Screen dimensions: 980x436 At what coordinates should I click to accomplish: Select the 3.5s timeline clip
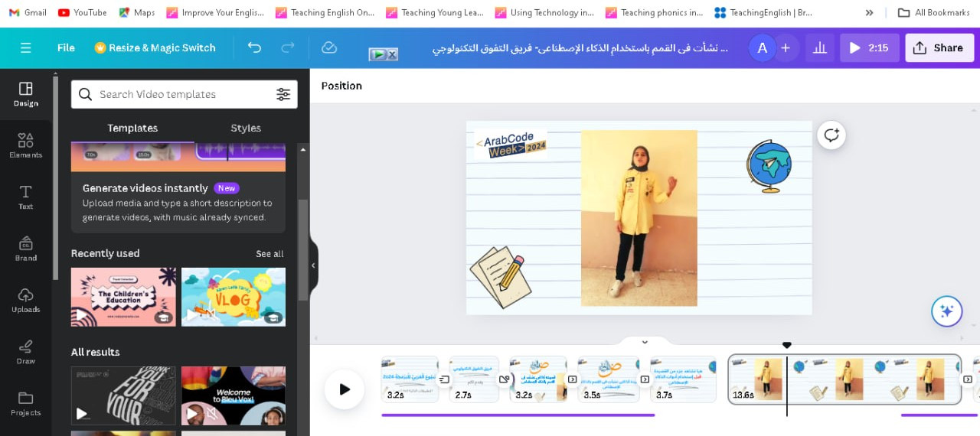(x=609, y=379)
